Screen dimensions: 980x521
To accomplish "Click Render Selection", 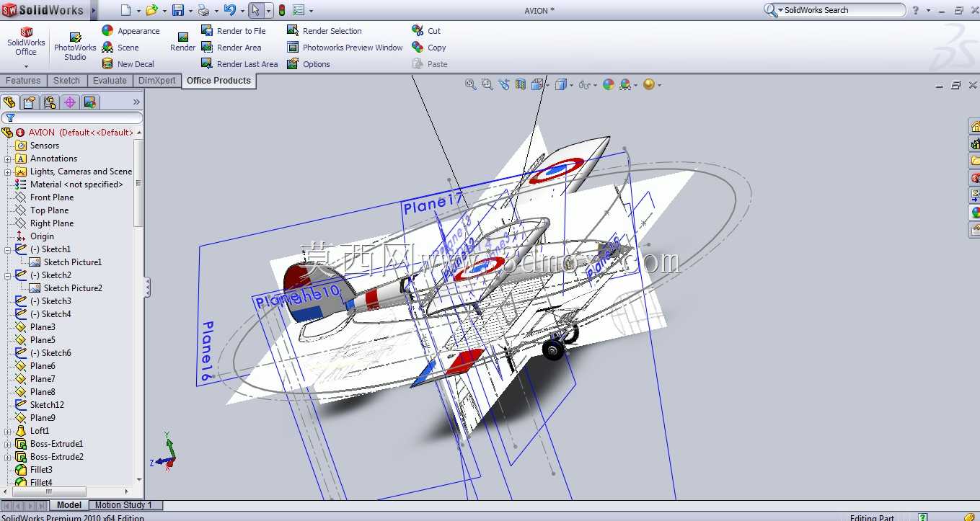I will point(324,31).
